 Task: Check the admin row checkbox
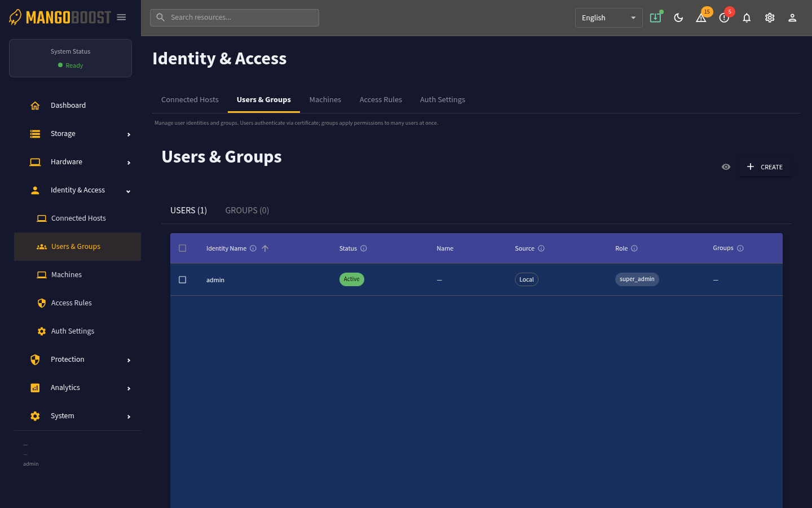pyautogui.click(x=183, y=280)
